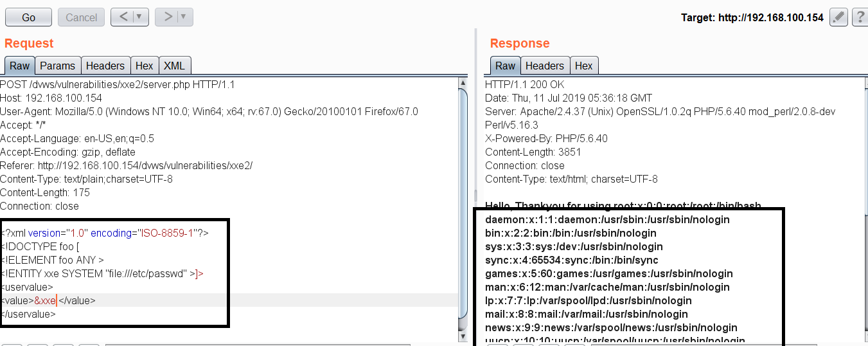The width and height of the screenshot is (868, 346).
Task: Click the <?xml version="1.0" declaration line
Action: click(x=105, y=233)
